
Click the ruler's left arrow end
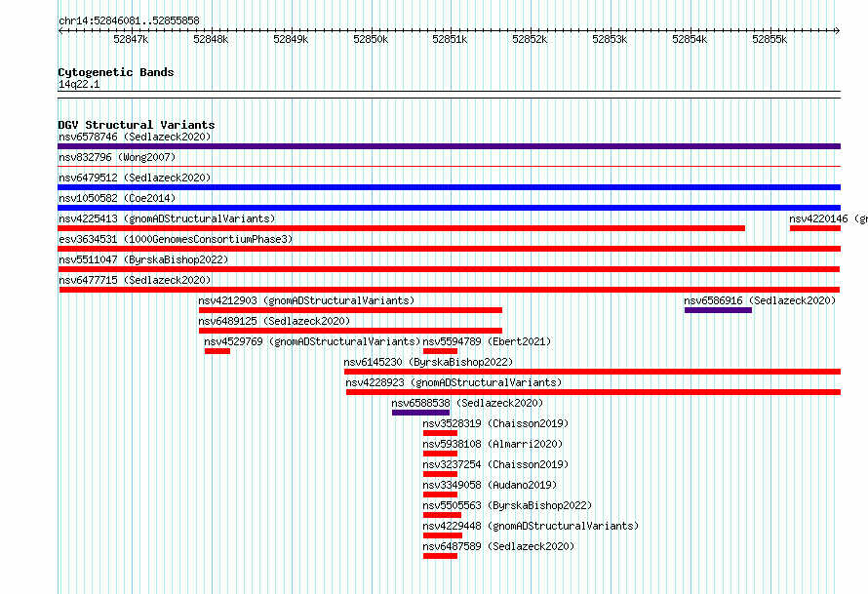60,30
